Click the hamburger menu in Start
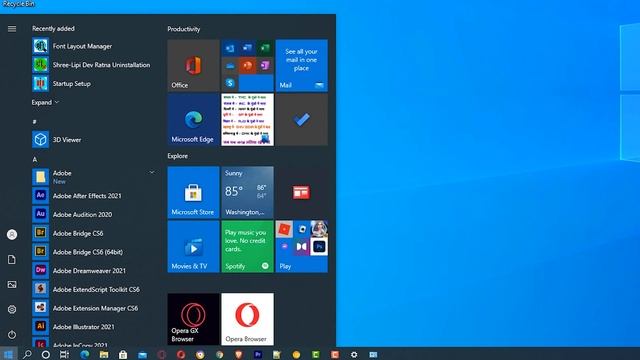 point(12,29)
